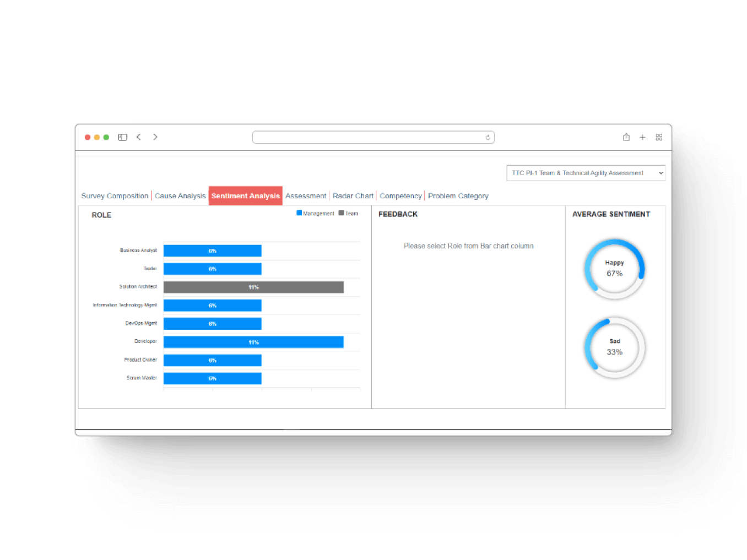The width and height of the screenshot is (747, 560).
Task: Switch to the Competency tab
Action: pyautogui.click(x=400, y=196)
